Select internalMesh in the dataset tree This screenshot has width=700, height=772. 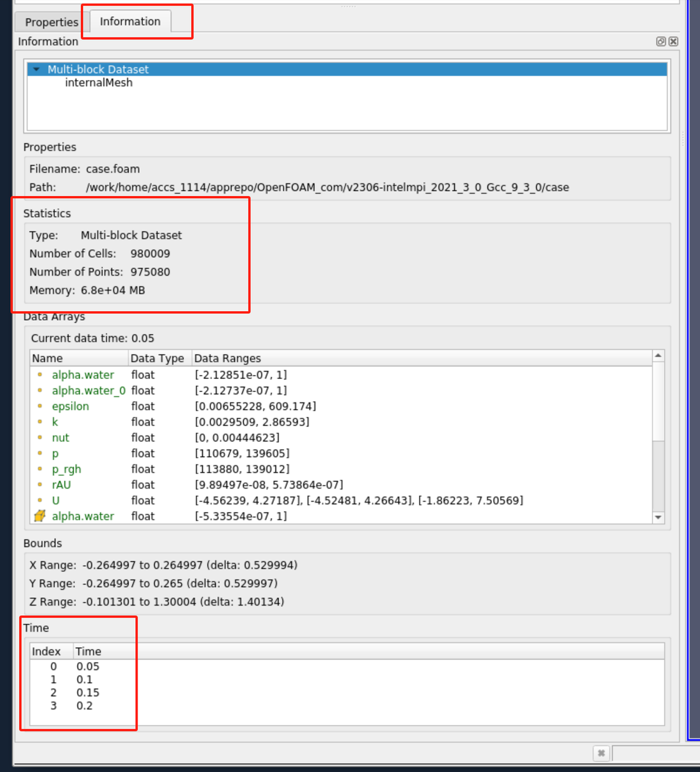[98, 83]
